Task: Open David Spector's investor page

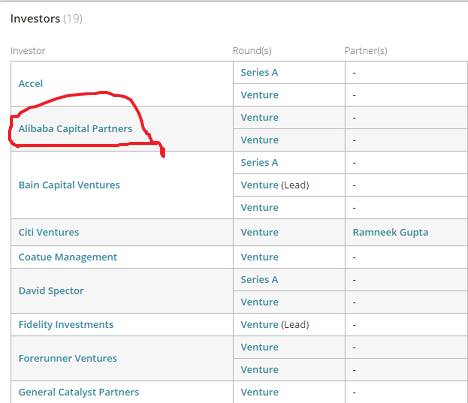Action: point(51,291)
